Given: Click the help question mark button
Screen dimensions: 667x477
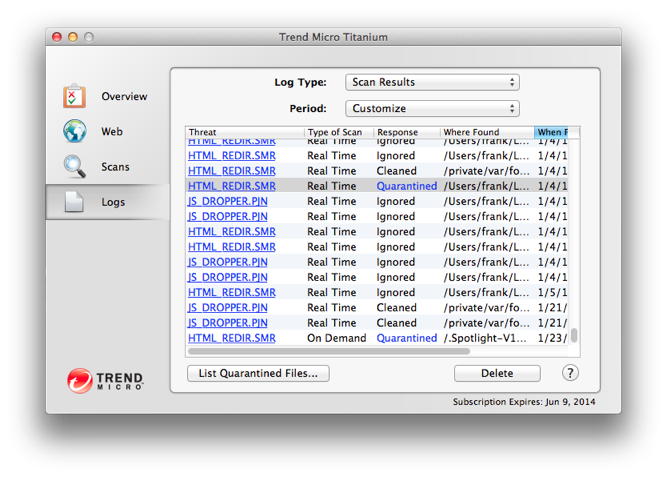Looking at the screenshot, I should tap(570, 373).
